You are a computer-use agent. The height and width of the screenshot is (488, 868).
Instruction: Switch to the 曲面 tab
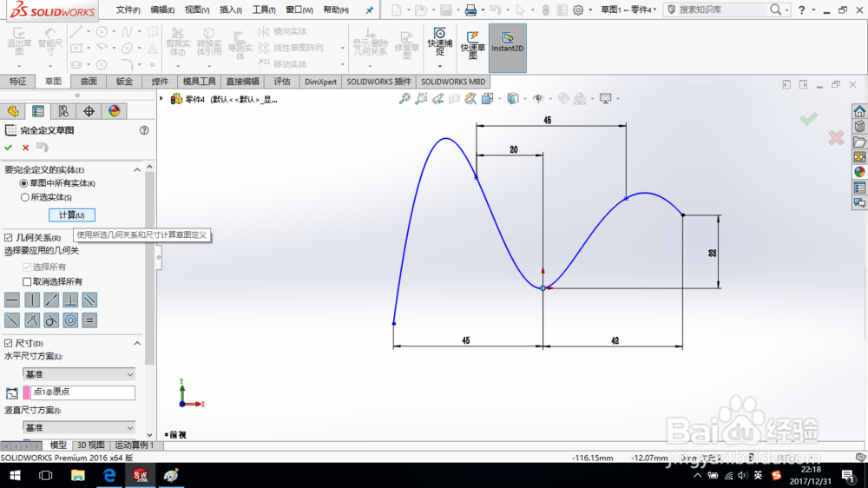coord(89,82)
